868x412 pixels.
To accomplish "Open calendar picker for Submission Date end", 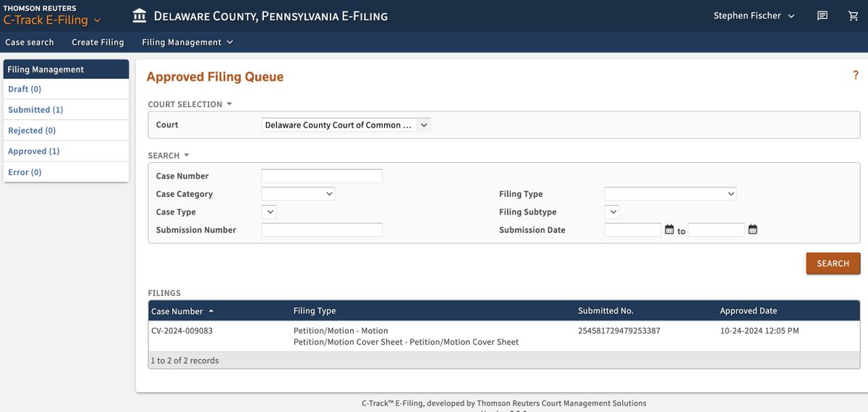I will [x=753, y=230].
